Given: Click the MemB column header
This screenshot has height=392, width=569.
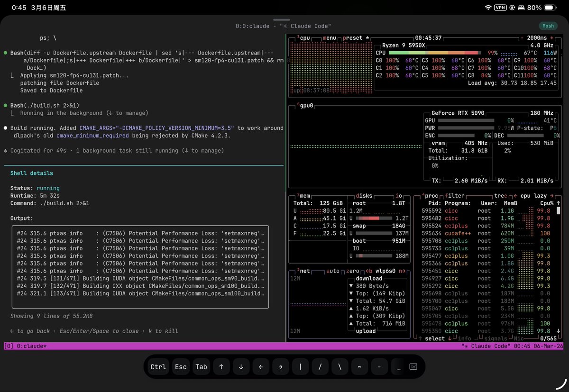Looking at the screenshot, I should point(510,203).
